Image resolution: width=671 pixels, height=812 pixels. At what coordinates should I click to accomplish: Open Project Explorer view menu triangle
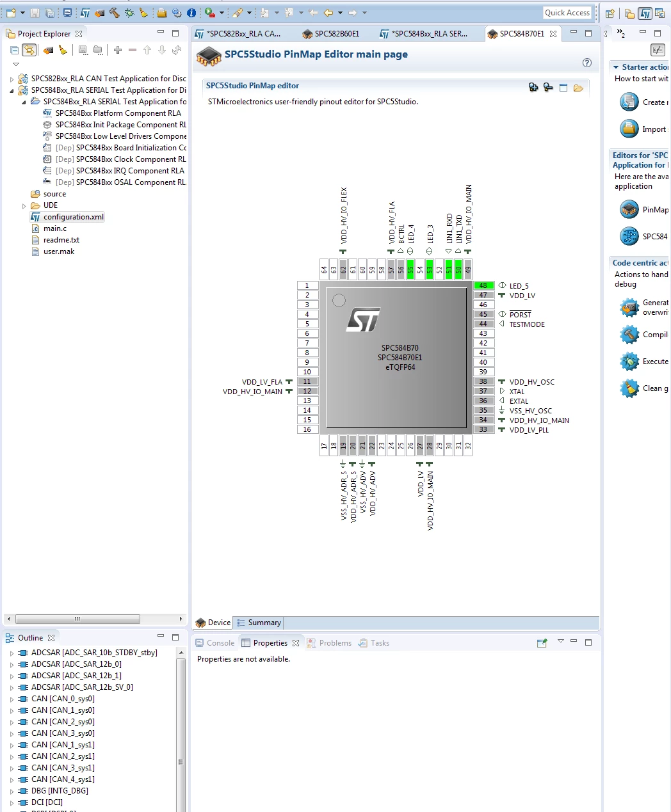pos(16,64)
